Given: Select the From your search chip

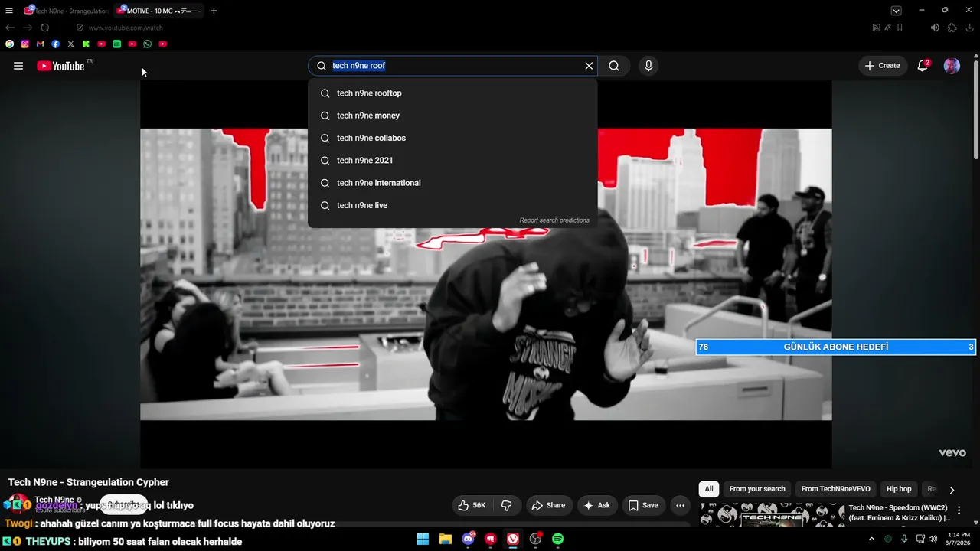Looking at the screenshot, I should pyautogui.click(x=757, y=489).
